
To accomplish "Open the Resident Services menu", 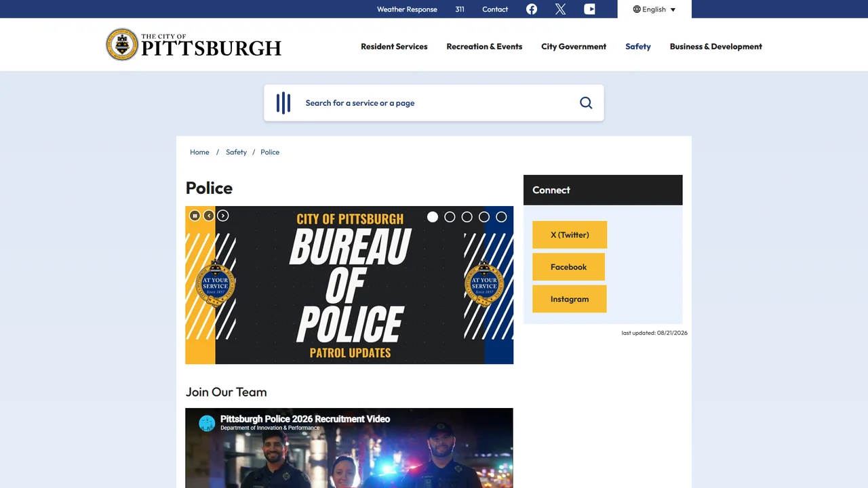I will (x=394, y=47).
